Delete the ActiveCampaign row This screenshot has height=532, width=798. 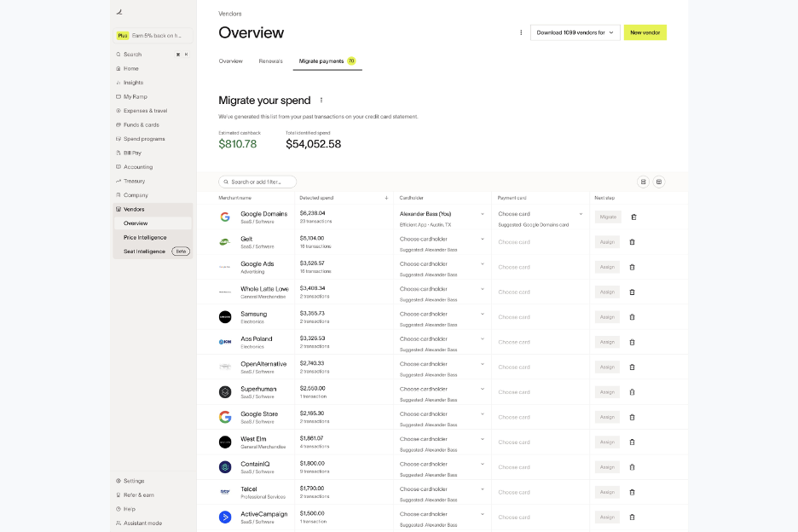click(x=632, y=518)
